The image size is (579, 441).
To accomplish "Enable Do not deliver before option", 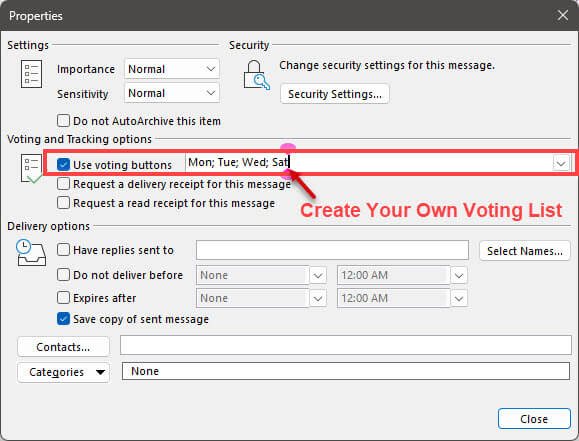I will tap(64, 275).
